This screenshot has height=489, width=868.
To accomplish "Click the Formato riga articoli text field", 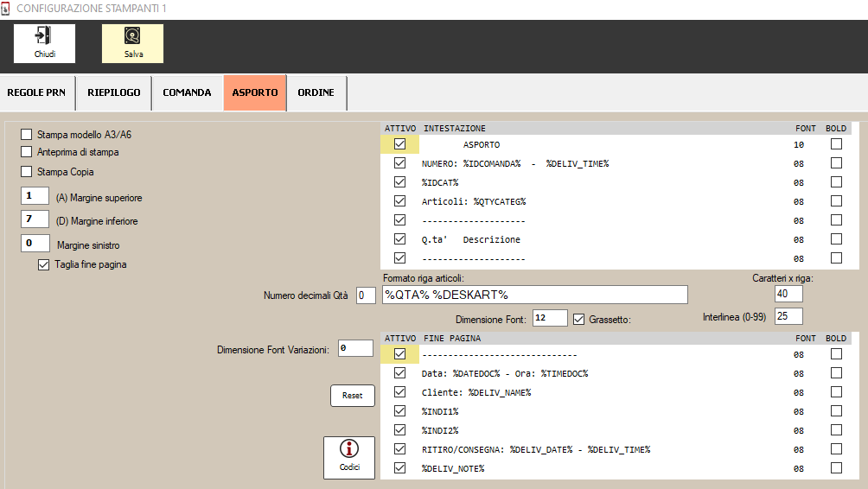I will click(x=534, y=295).
